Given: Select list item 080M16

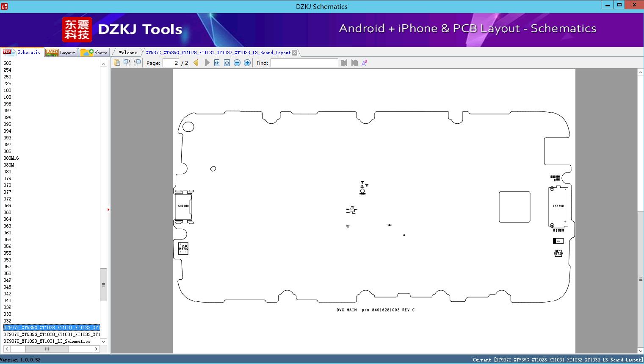Looking at the screenshot, I should tap(11, 158).
